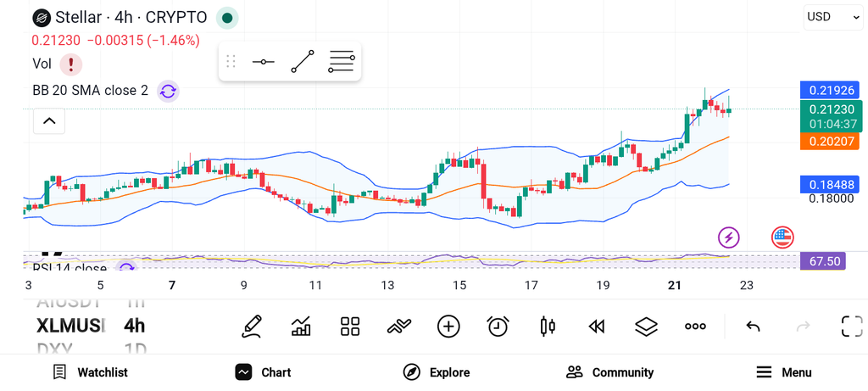Image resolution: width=868 pixels, height=391 pixels.
Task: Click the 0.21230 current price label
Action: point(831,109)
